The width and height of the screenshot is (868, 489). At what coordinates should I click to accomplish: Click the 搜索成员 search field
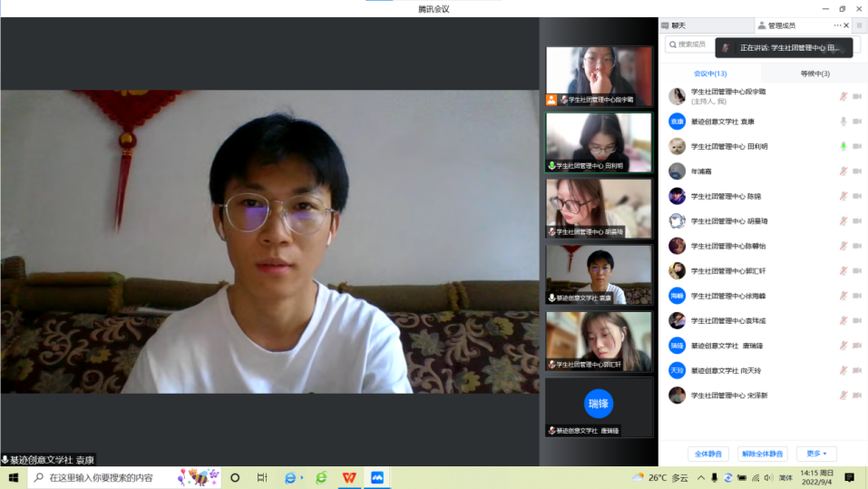(689, 44)
